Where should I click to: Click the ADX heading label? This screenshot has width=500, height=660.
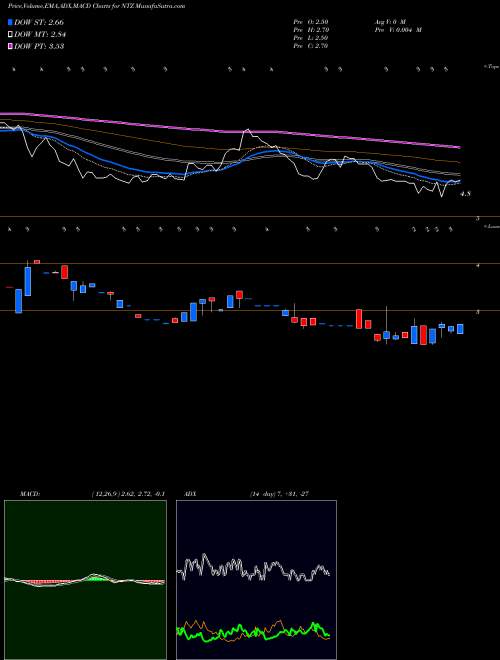pyautogui.click(x=190, y=494)
